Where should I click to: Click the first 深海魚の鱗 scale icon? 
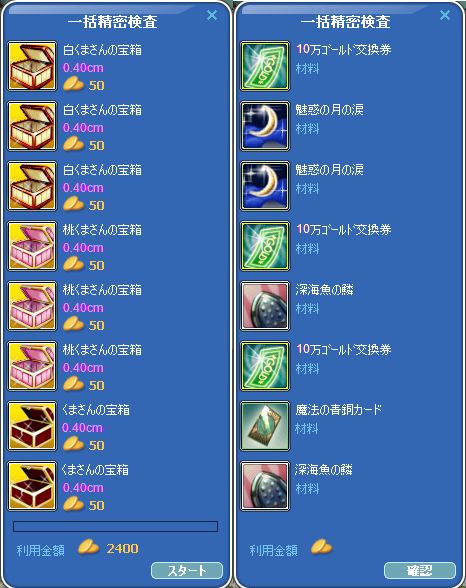[x=265, y=306]
